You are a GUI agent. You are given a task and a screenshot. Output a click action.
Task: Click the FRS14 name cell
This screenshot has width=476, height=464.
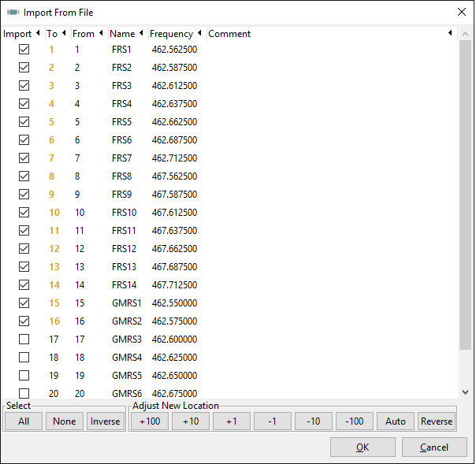tap(125, 285)
